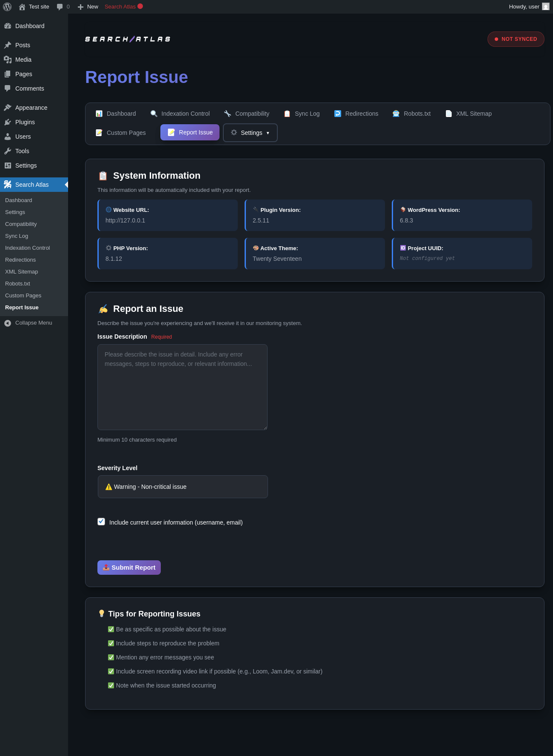Click Collapse Menu in sidebar
The width and height of the screenshot is (553, 756).
coord(34,323)
